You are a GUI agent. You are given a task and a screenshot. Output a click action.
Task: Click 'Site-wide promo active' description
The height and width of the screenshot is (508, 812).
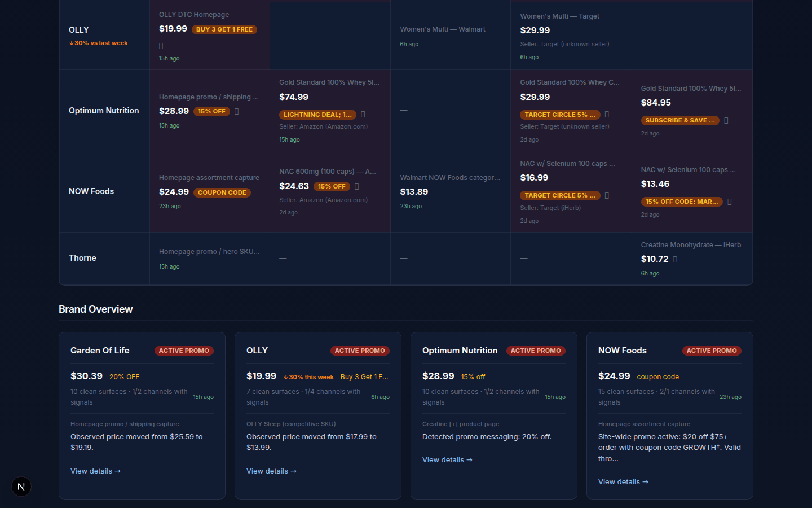pyautogui.click(x=670, y=448)
